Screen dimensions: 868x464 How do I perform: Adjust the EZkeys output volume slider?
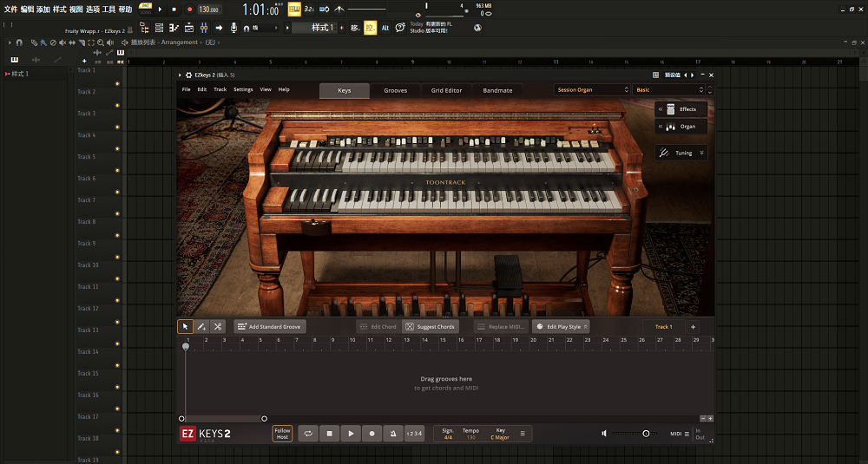pyautogui.click(x=646, y=433)
